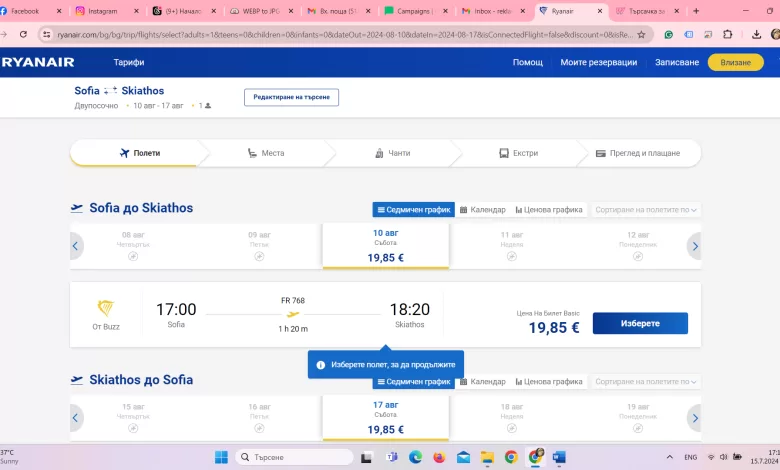Show later return dates with right arrow
The image size is (780, 470).
click(695, 418)
